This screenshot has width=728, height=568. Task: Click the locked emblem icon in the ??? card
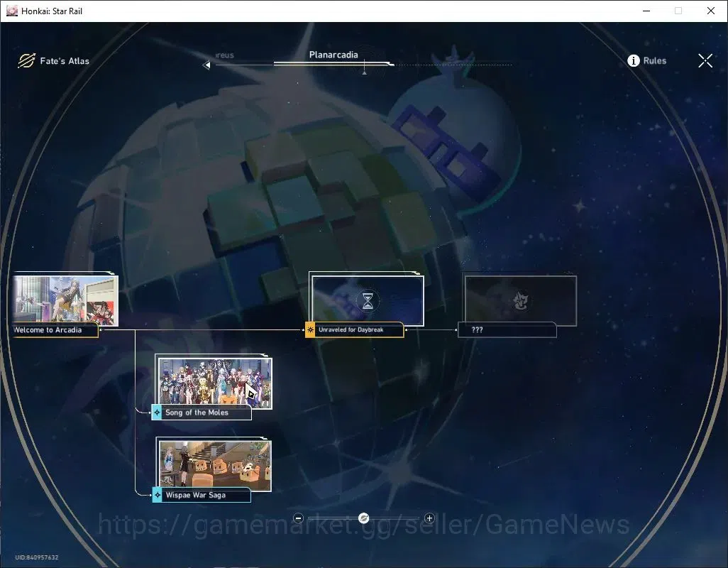521,301
